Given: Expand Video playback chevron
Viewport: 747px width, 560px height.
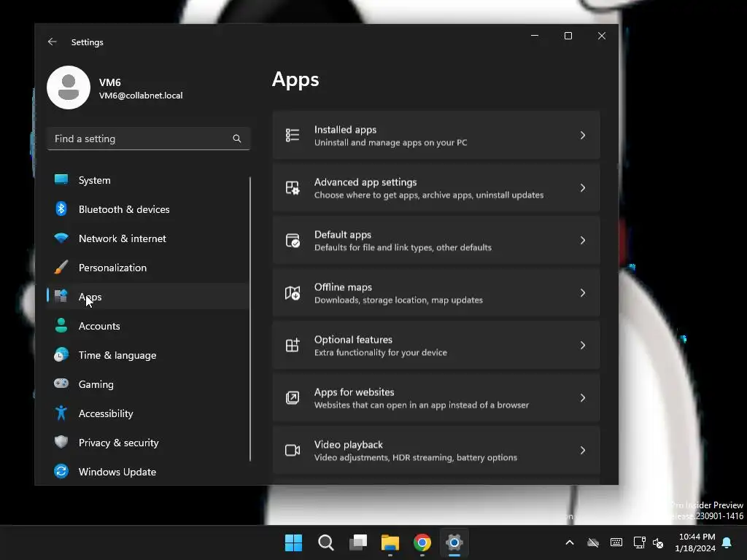Looking at the screenshot, I should [583, 450].
